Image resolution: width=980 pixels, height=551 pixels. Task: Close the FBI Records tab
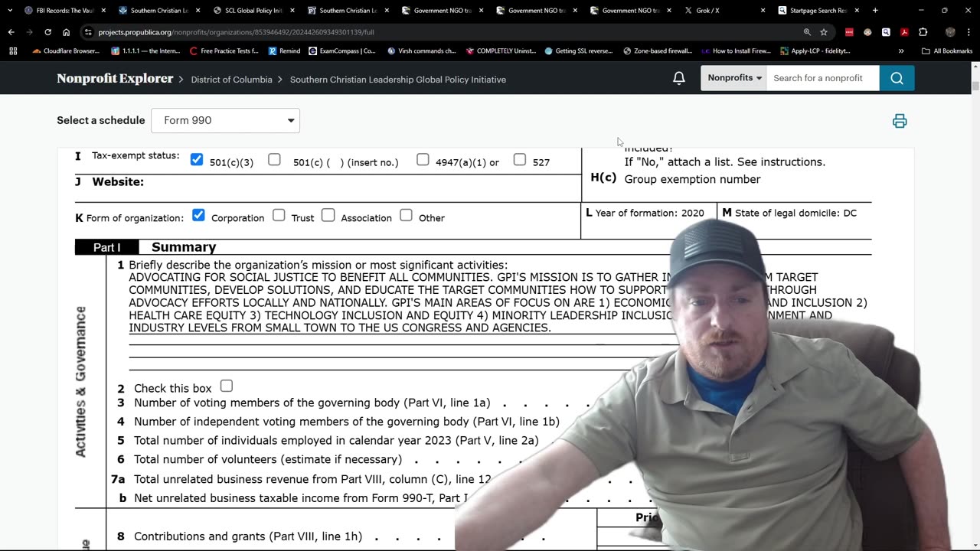click(103, 11)
